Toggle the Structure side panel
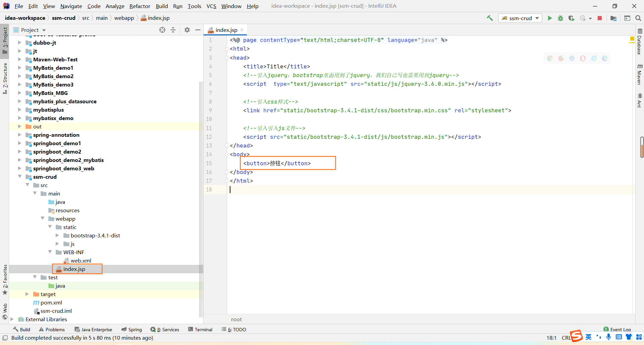The height and width of the screenshot is (345, 644). coord(5,78)
